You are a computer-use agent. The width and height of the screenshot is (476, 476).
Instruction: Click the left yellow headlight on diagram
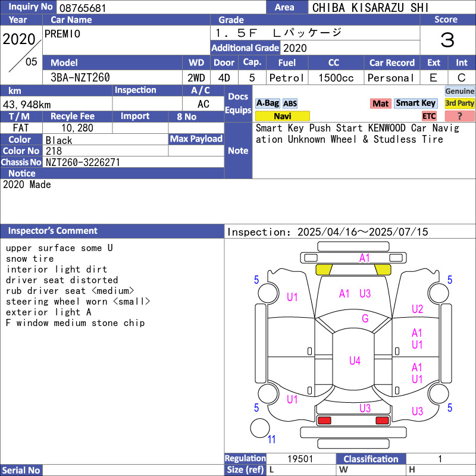coord(324,270)
